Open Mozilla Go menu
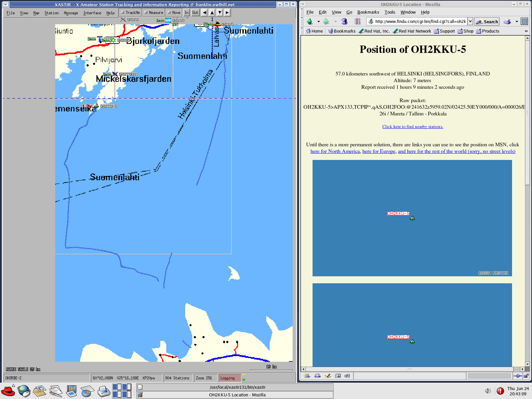This screenshot has width=532, height=399. tap(349, 12)
